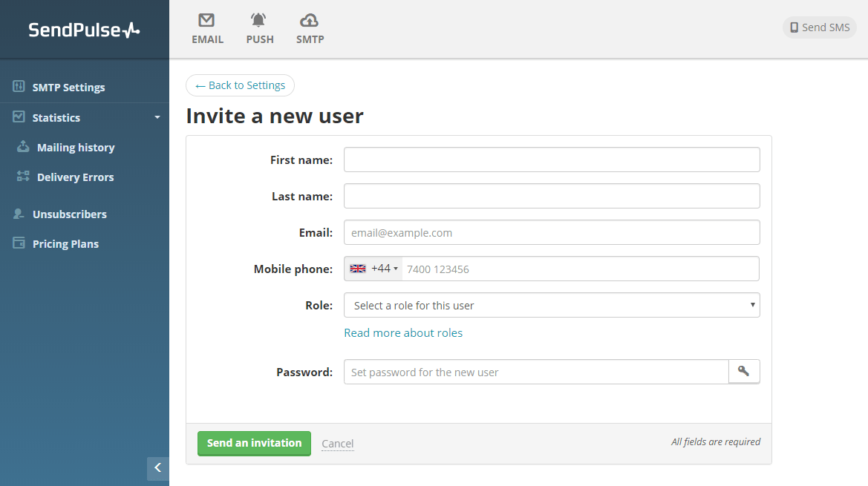Click the Read more about roles link
Image resolution: width=868 pixels, height=486 pixels.
tap(403, 333)
